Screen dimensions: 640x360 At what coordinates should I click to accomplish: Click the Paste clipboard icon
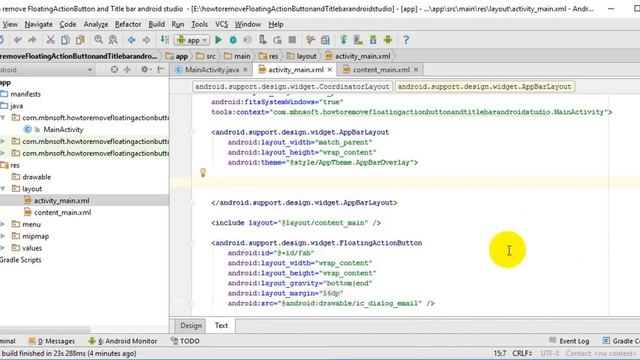[80, 40]
